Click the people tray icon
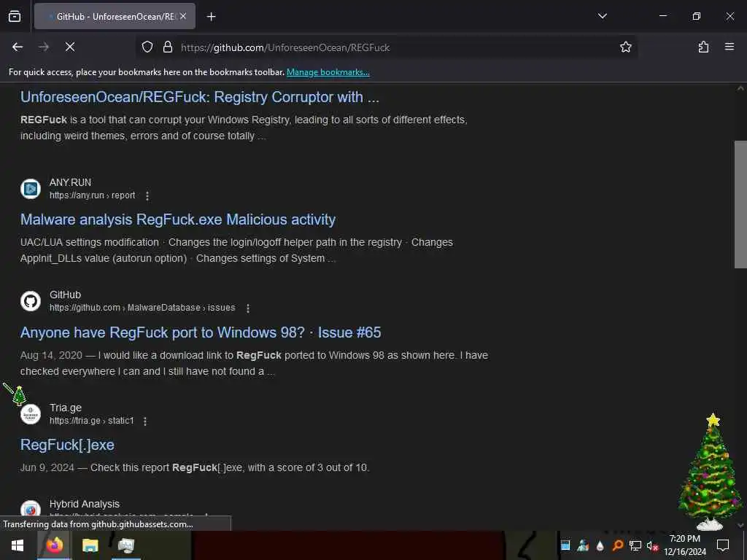Screen dimensions: 747x560 point(583,545)
